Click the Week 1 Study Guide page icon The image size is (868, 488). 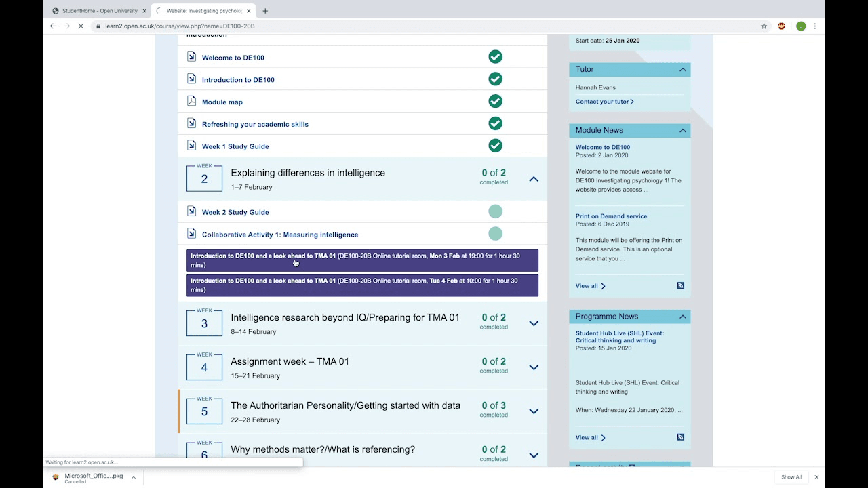click(x=191, y=146)
